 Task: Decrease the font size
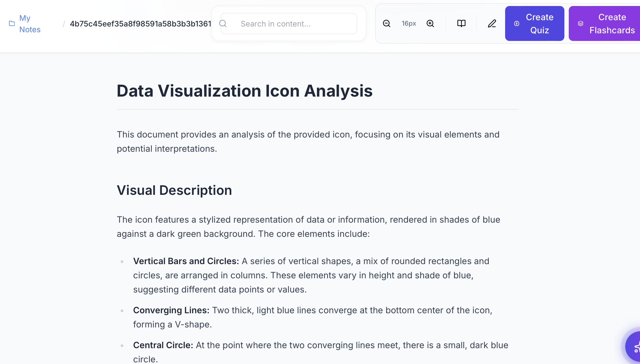click(387, 23)
